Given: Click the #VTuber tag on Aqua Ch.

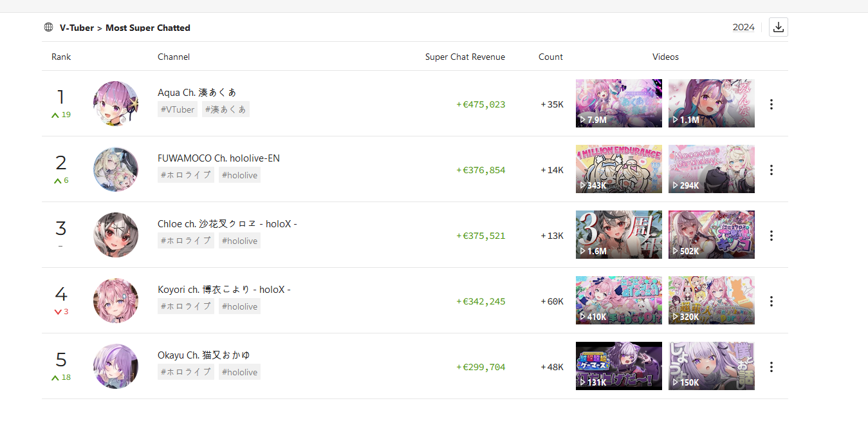Looking at the screenshot, I should click(178, 109).
